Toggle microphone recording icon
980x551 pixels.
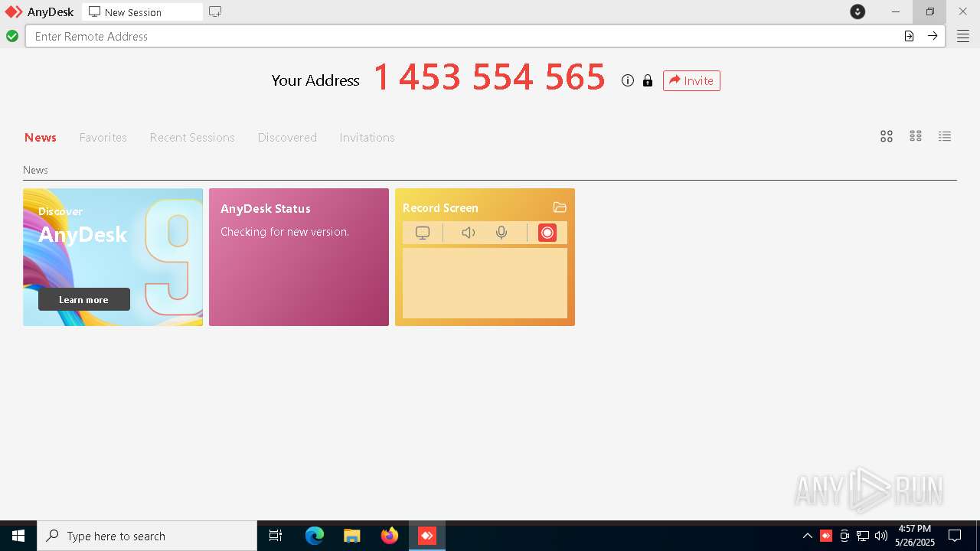(x=501, y=233)
